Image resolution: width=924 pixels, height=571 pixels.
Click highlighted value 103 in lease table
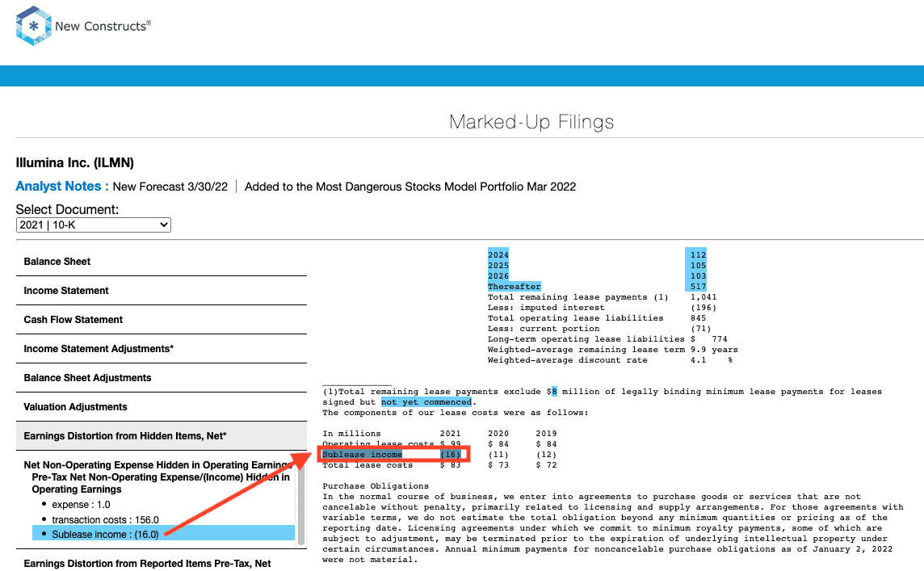(699, 275)
